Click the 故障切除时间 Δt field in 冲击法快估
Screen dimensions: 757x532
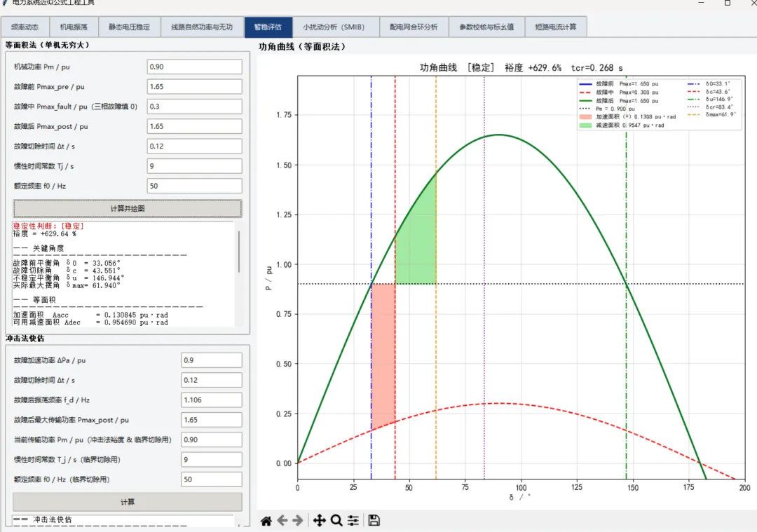pos(212,380)
